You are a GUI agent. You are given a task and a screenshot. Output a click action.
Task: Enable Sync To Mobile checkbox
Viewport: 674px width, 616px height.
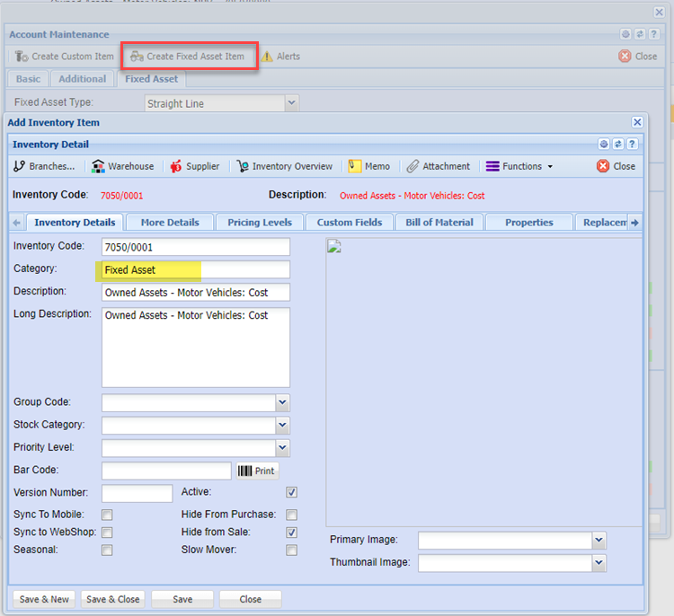click(x=107, y=515)
